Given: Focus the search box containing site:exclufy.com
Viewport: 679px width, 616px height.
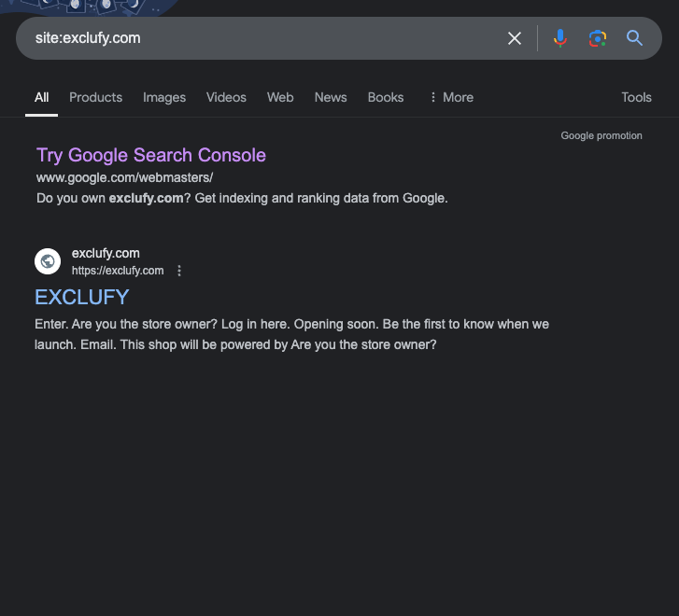Looking at the screenshot, I should click(262, 38).
